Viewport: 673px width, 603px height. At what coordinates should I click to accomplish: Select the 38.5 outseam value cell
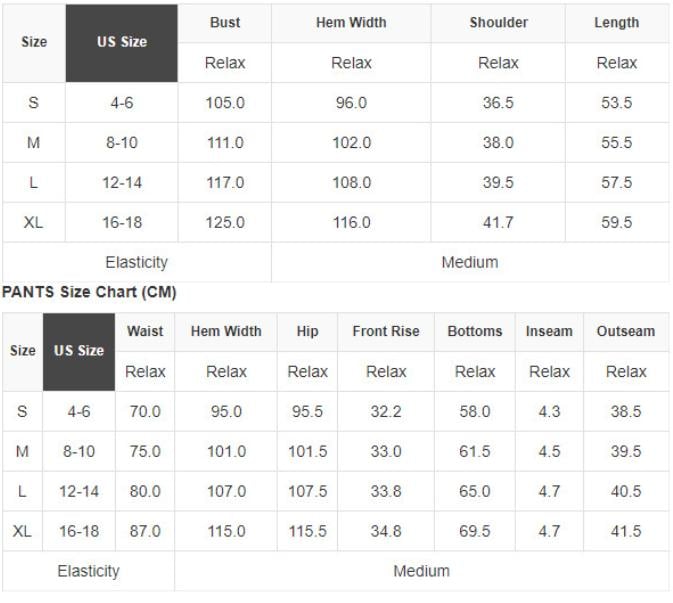coord(626,411)
